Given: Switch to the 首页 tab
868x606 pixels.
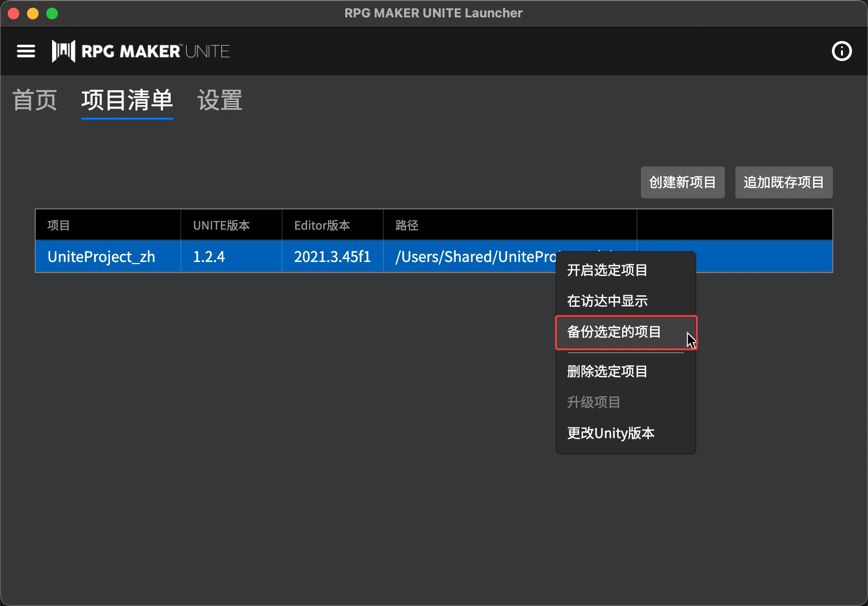Looking at the screenshot, I should pyautogui.click(x=35, y=100).
